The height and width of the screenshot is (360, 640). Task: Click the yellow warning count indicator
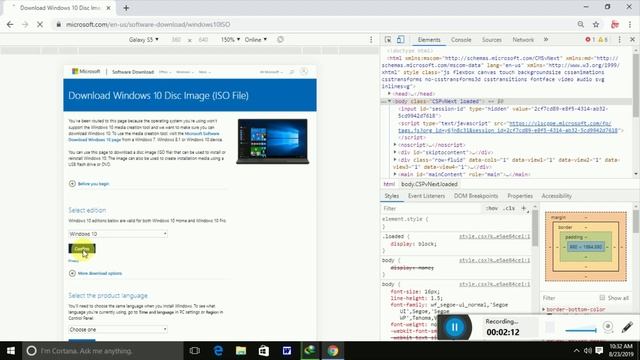pyautogui.click(x=603, y=40)
